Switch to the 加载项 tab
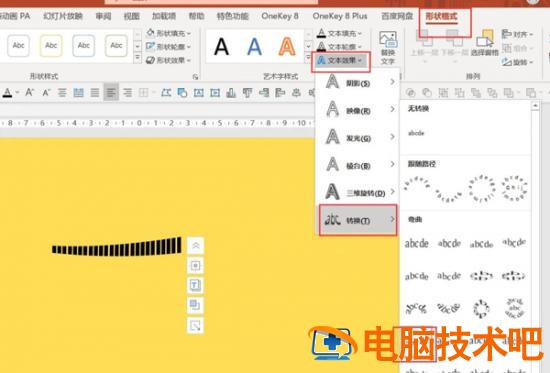The height and width of the screenshot is (373, 550). [164, 16]
